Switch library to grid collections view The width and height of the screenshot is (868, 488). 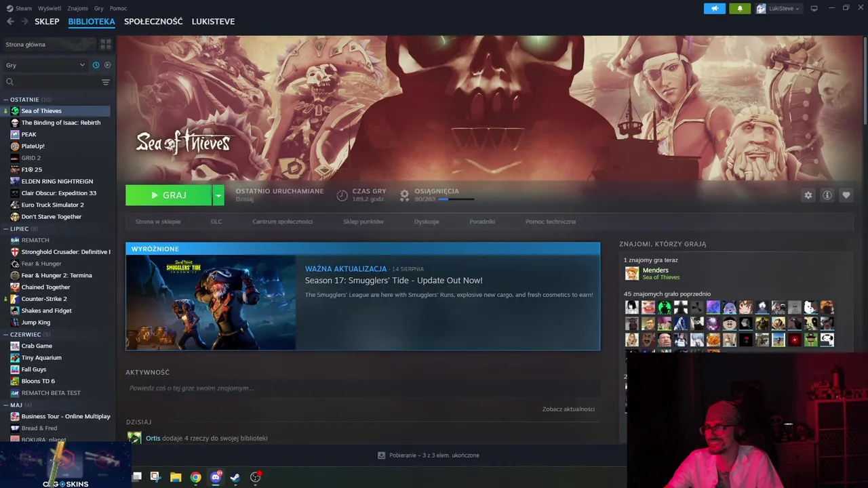(106, 44)
